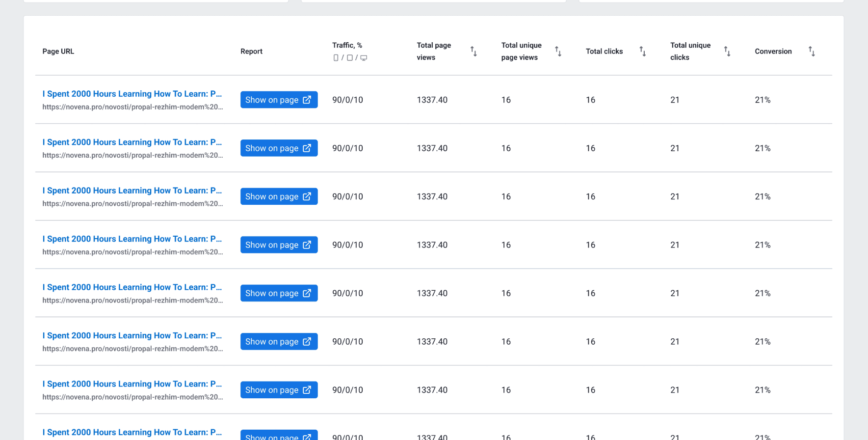Sort rows by Conversion column
The image size is (868, 440).
pos(812,52)
